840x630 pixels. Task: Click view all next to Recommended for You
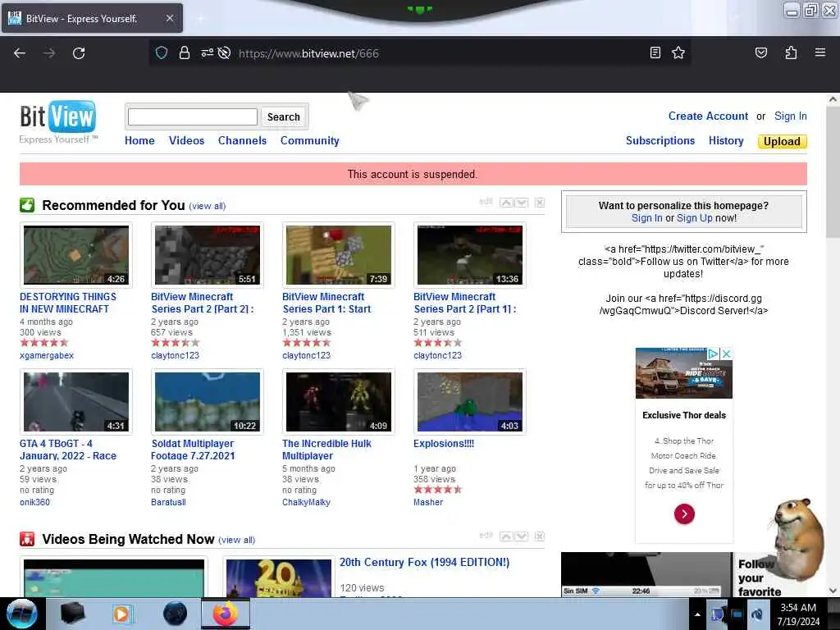[208, 206]
